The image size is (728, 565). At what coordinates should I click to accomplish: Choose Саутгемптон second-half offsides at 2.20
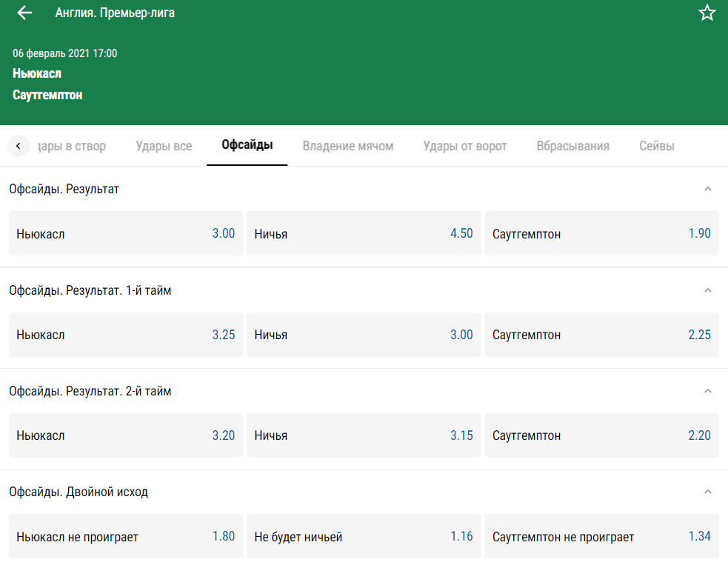(x=601, y=435)
